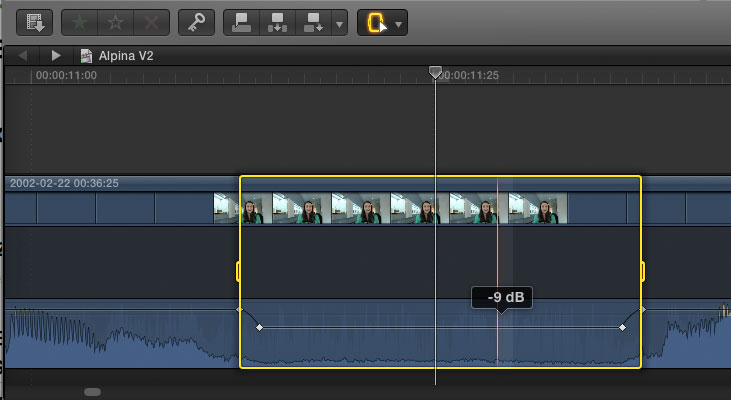Image resolution: width=731 pixels, height=400 pixels.
Task: Open the edit mode dropdown arrow
Action: [x=339, y=22]
